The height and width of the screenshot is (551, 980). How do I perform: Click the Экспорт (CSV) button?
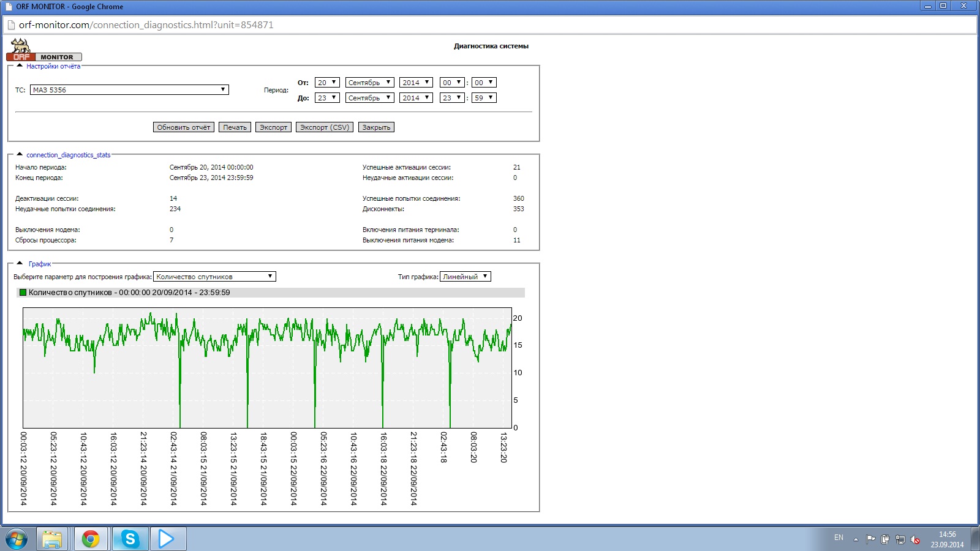[324, 127]
